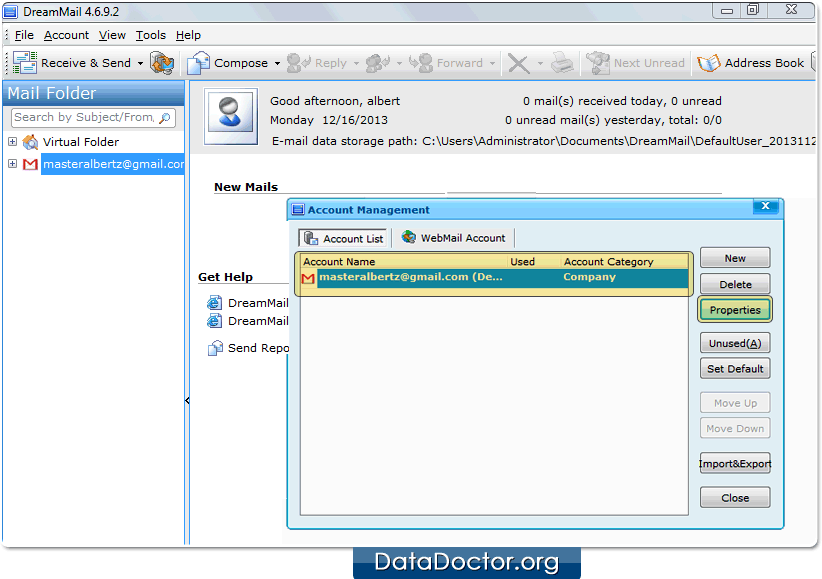Click the New account button

click(x=735, y=258)
